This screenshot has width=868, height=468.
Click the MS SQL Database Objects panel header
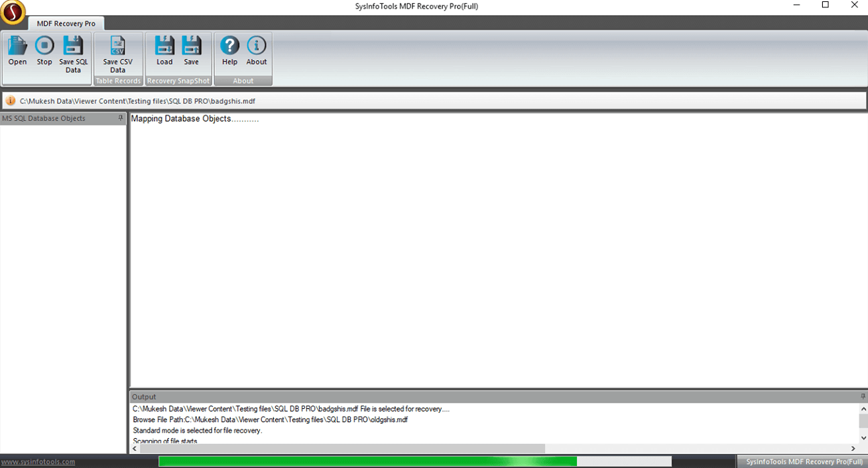coord(53,119)
